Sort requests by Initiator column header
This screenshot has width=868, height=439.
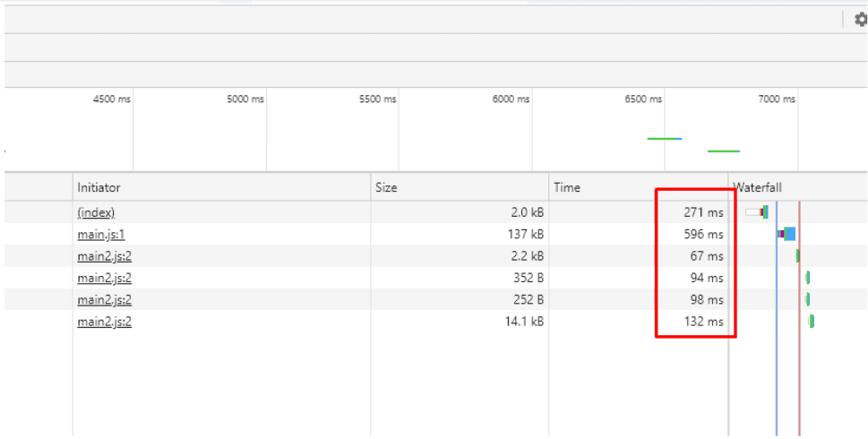99,187
